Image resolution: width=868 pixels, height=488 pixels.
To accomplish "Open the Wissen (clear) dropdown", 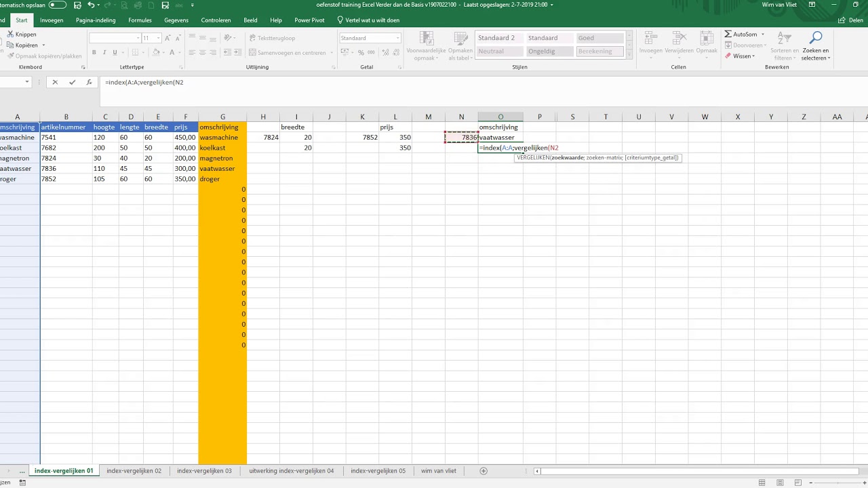I will [x=741, y=56].
